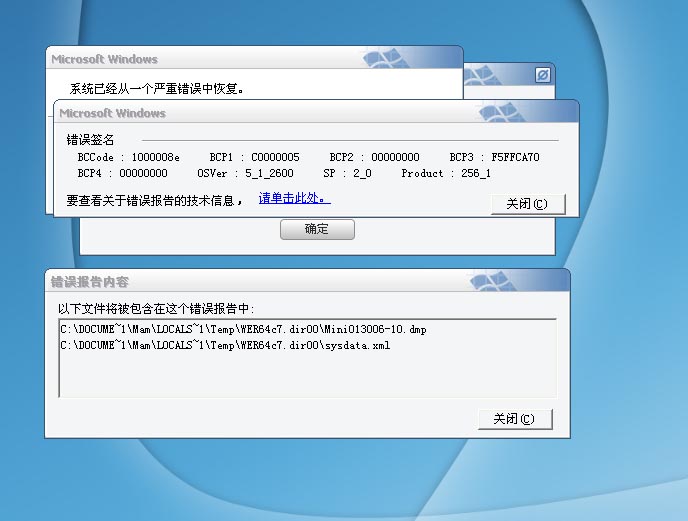Click the 要查看关于错误报告的技术信息 text
Image resolution: width=688 pixels, height=521 pixels.
[x=154, y=201]
